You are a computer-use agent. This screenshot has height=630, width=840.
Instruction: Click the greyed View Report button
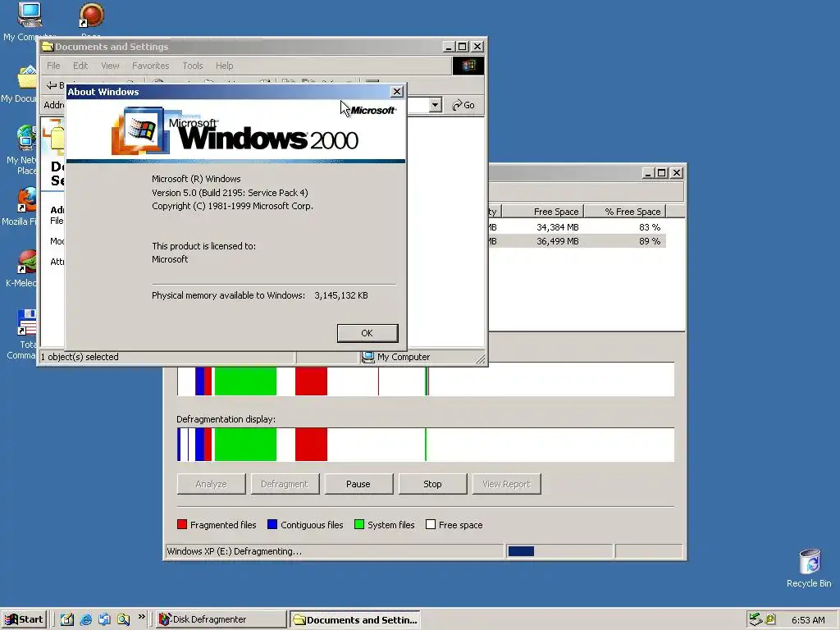pyautogui.click(x=506, y=484)
